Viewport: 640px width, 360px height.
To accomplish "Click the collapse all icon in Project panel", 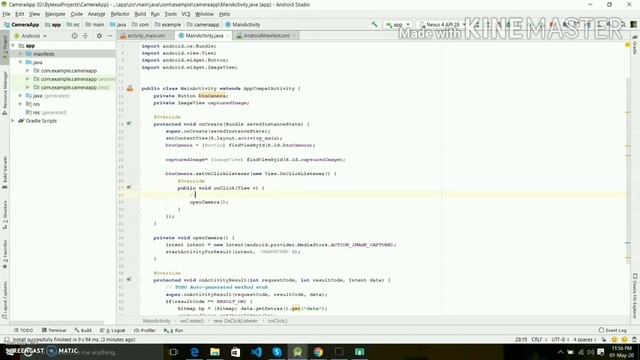I will click(x=86, y=36).
